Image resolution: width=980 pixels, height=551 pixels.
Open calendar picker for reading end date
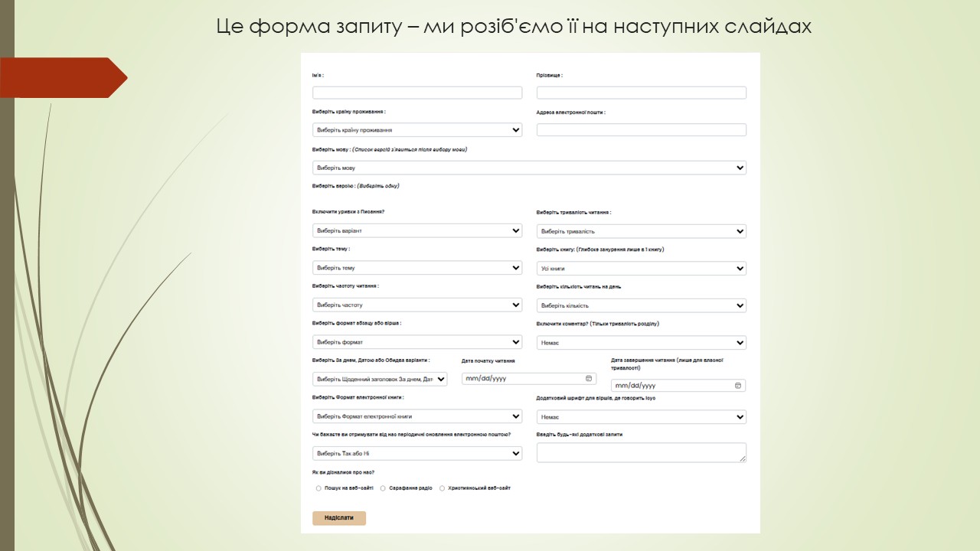[x=738, y=386]
